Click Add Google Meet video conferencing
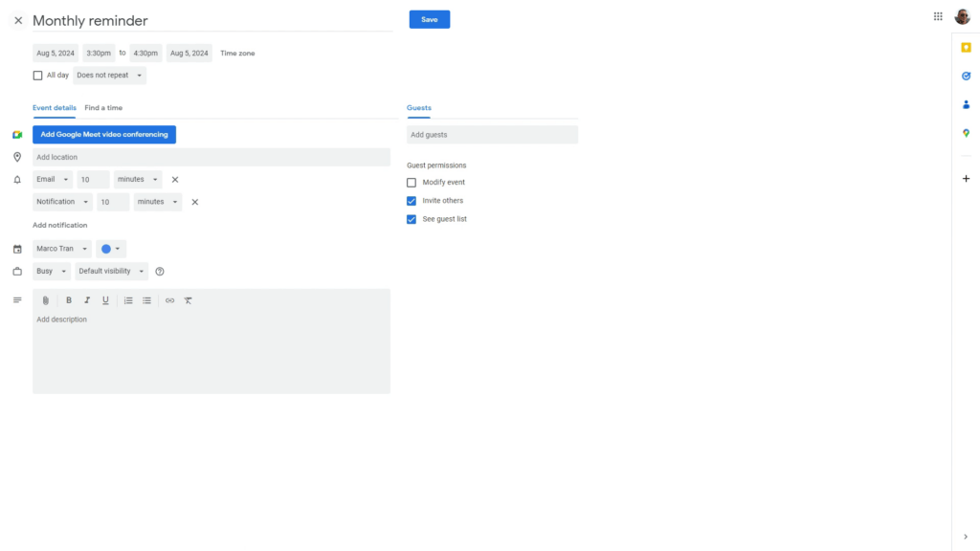This screenshot has height=551, width=980. click(104, 134)
